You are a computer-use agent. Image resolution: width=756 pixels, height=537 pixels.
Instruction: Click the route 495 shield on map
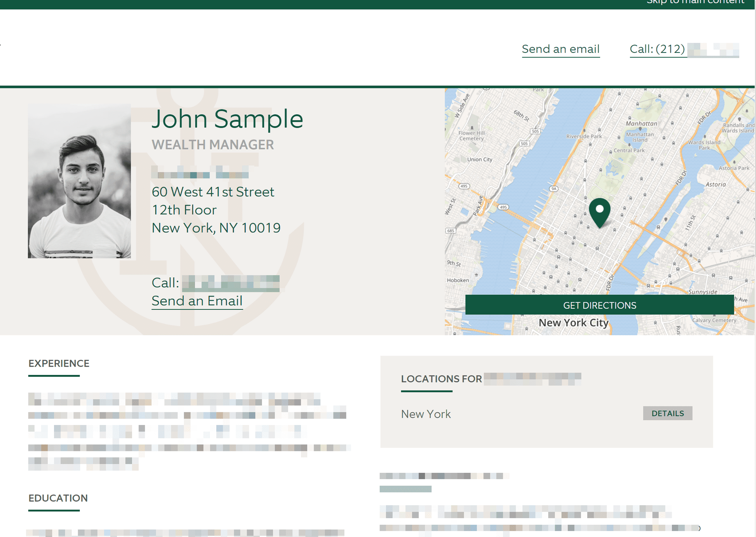(x=503, y=207)
